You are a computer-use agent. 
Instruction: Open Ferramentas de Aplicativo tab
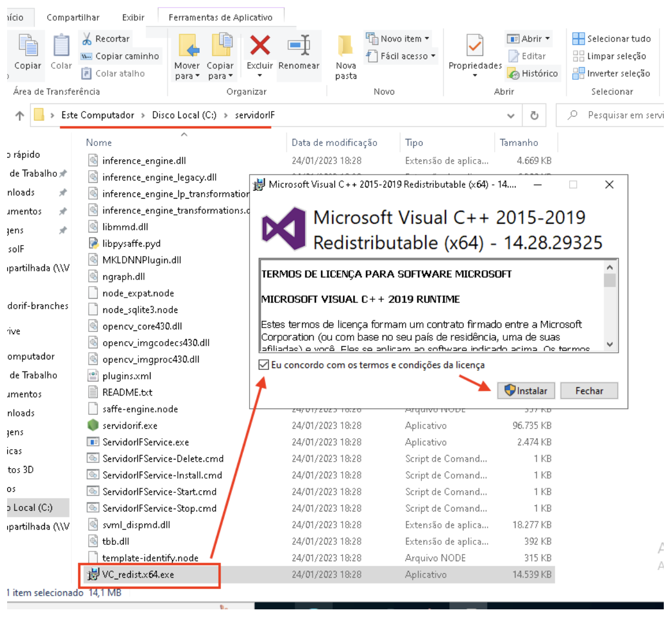pyautogui.click(x=221, y=18)
